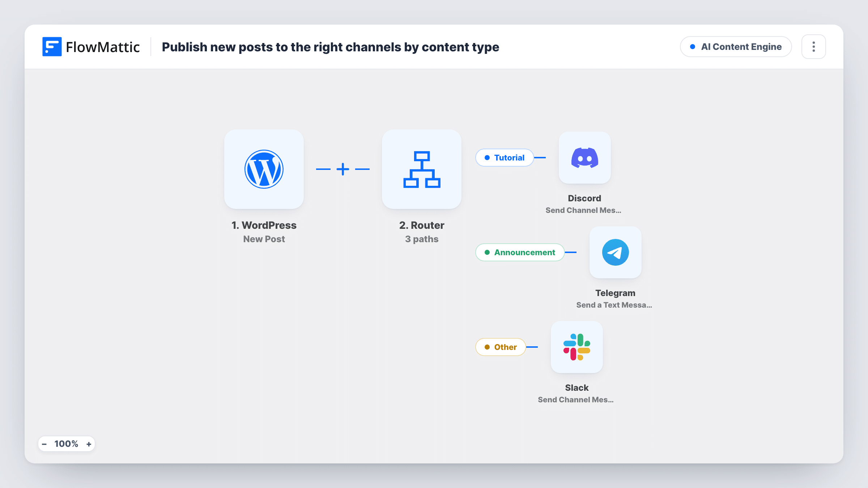Select the Other route path label
This screenshot has height=488, width=868.
coord(501,347)
